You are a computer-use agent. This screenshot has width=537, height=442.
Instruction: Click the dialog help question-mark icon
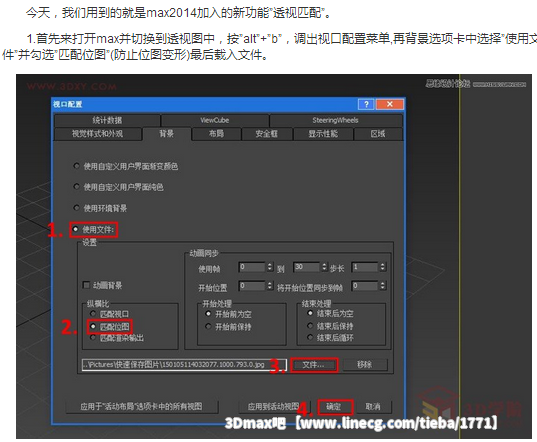(366, 104)
